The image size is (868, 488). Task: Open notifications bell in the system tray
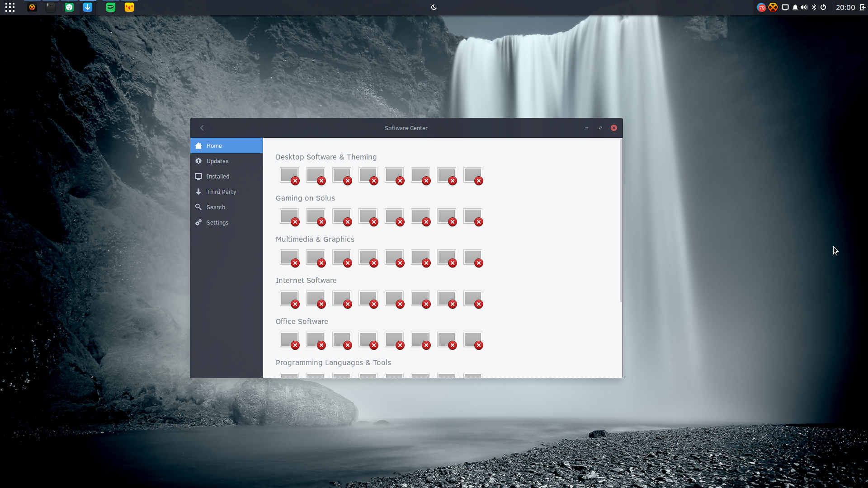(795, 7)
